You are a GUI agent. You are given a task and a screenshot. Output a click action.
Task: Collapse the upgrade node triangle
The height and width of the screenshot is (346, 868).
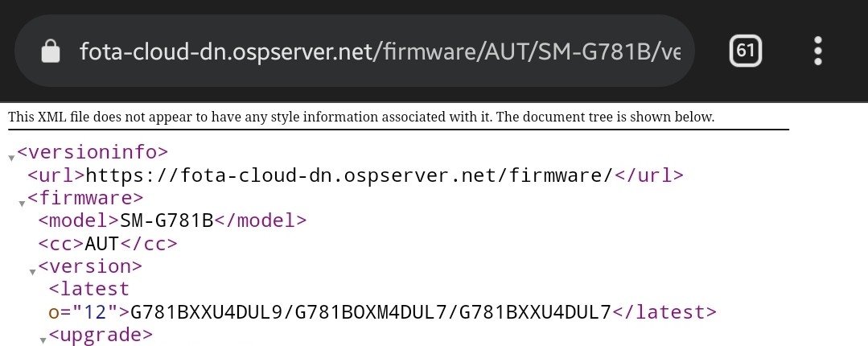click(43, 340)
